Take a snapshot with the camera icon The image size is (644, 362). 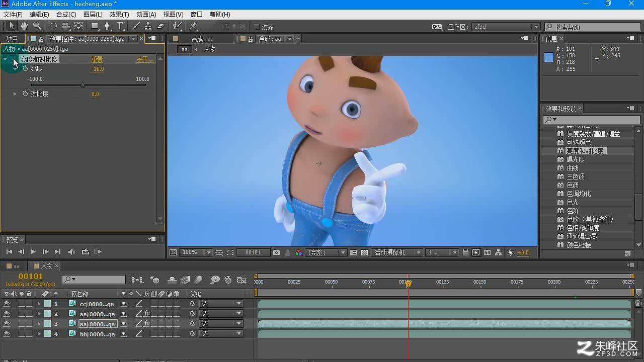276,252
